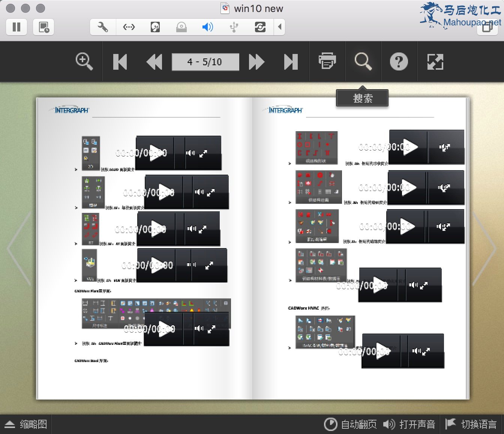
Task: Mute the video beside the VUE thumbnail
Action: point(191,265)
